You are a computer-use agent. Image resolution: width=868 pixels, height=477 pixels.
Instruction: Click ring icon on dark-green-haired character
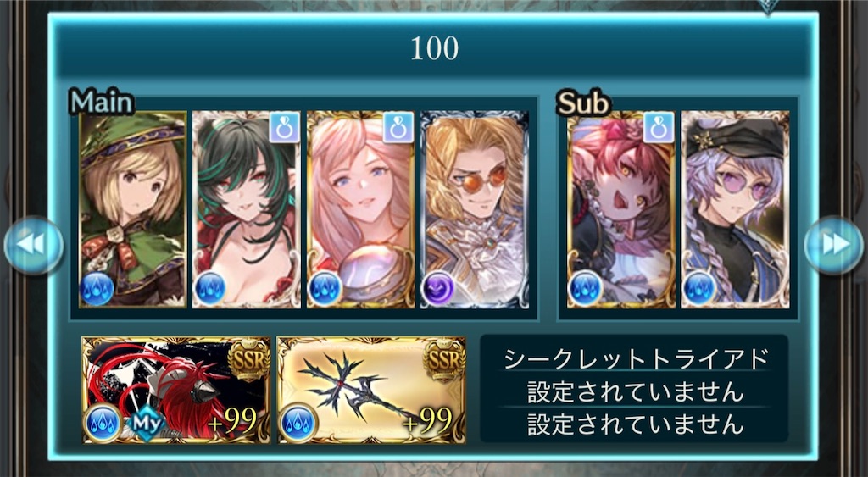click(x=285, y=127)
